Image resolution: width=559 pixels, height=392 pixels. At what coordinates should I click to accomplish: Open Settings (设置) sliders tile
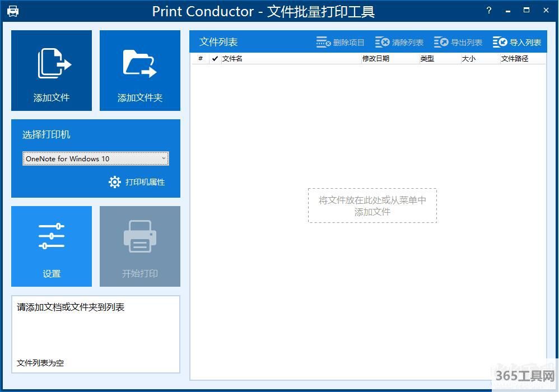pos(52,237)
